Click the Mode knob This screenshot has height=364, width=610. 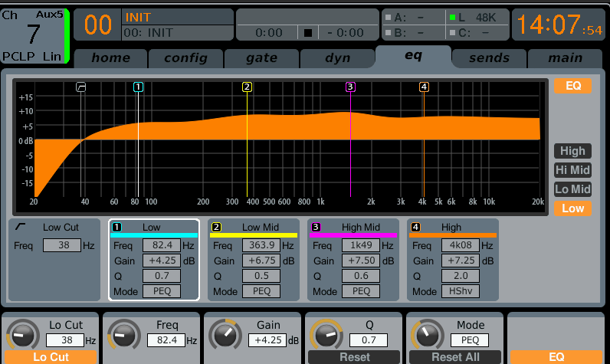[x=427, y=335]
